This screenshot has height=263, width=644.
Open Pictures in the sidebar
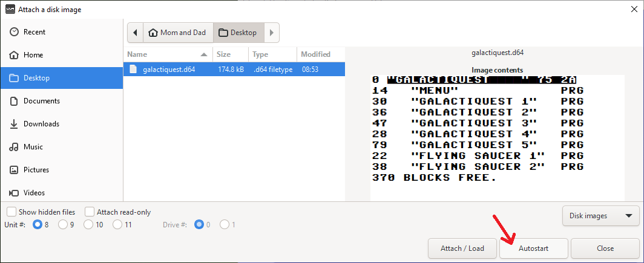(62, 170)
